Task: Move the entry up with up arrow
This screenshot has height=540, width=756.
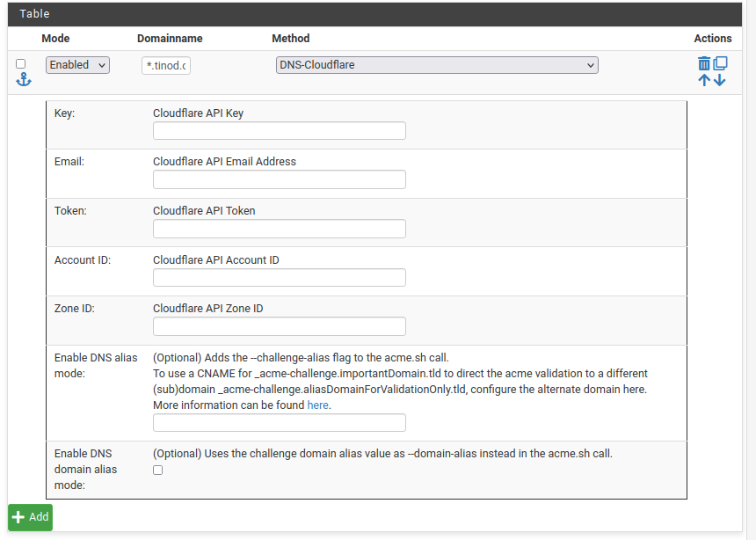Action: pos(704,80)
